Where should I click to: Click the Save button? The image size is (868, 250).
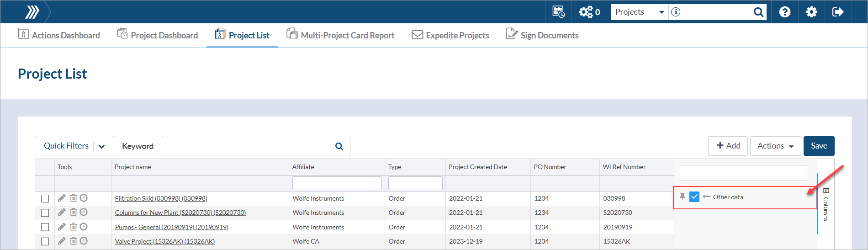coord(819,146)
